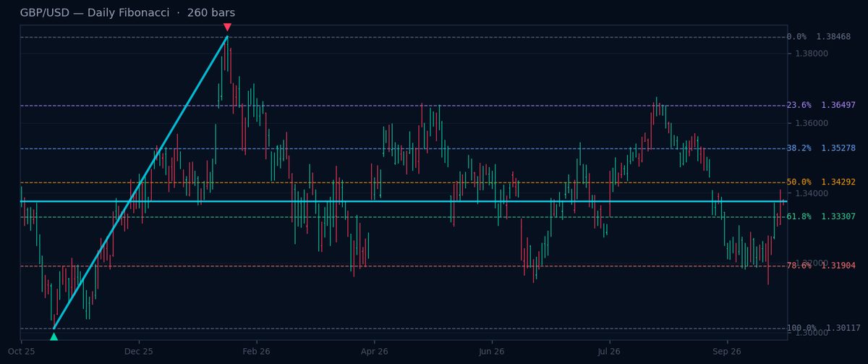Click the 61.8% 1.33307 Fibonacci label
The width and height of the screenshot is (868, 364).
pyautogui.click(x=821, y=216)
